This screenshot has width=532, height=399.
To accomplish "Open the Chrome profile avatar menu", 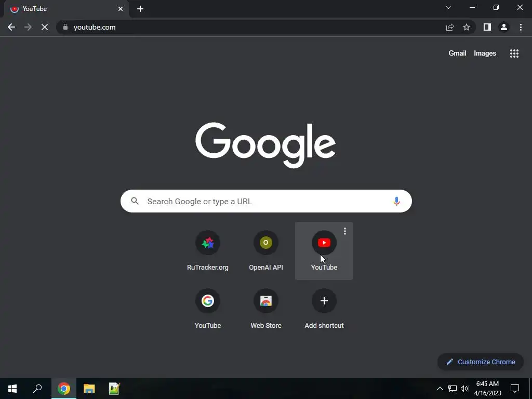I will (504, 27).
